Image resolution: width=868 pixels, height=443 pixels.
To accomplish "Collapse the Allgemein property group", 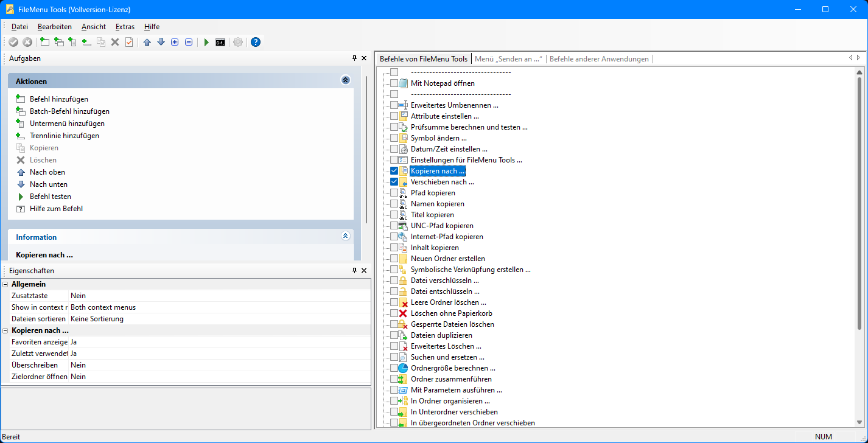I will pyautogui.click(x=5, y=284).
